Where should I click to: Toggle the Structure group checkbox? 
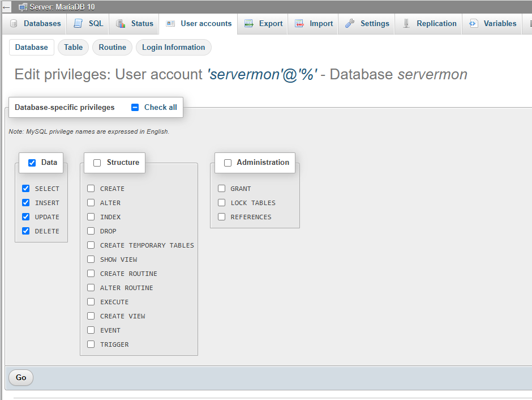click(x=97, y=163)
